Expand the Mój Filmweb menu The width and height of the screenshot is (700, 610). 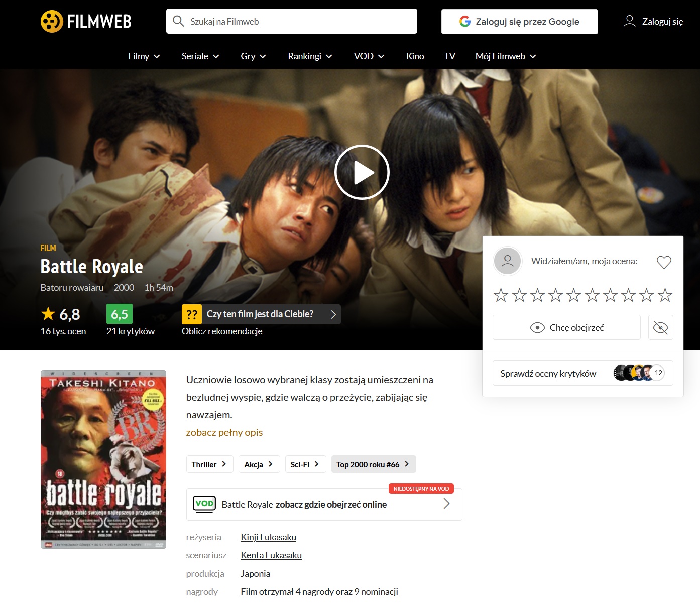pyautogui.click(x=506, y=56)
